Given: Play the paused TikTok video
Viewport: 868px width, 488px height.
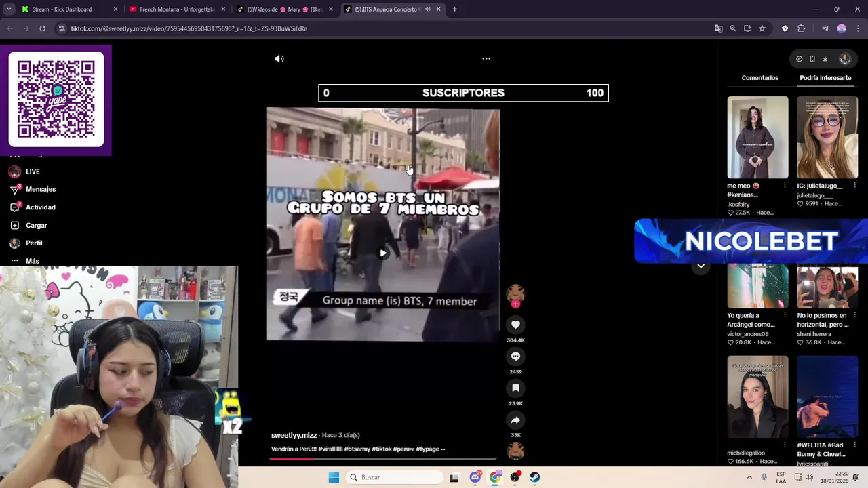Looking at the screenshot, I should (x=383, y=253).
